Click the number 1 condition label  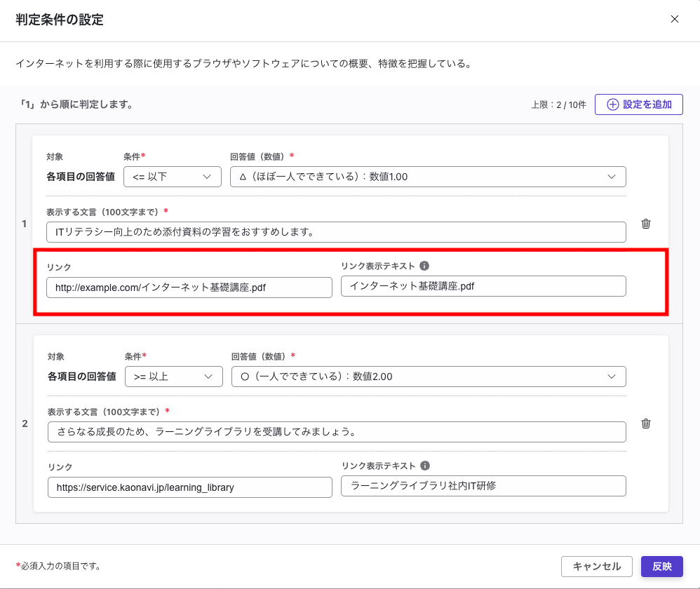tap(24, 224)
